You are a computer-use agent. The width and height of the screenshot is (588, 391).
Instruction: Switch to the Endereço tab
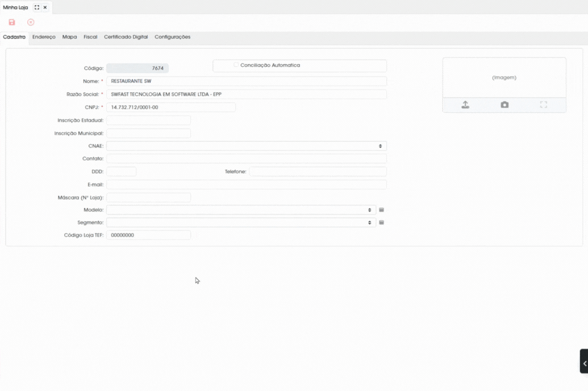44,37
